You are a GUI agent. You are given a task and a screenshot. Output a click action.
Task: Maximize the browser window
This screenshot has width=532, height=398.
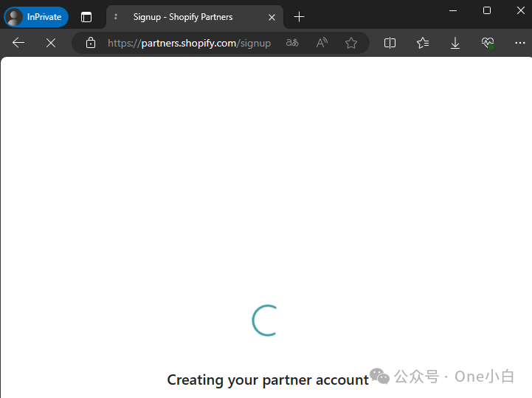pyautogui.click(x=487, y=10)
